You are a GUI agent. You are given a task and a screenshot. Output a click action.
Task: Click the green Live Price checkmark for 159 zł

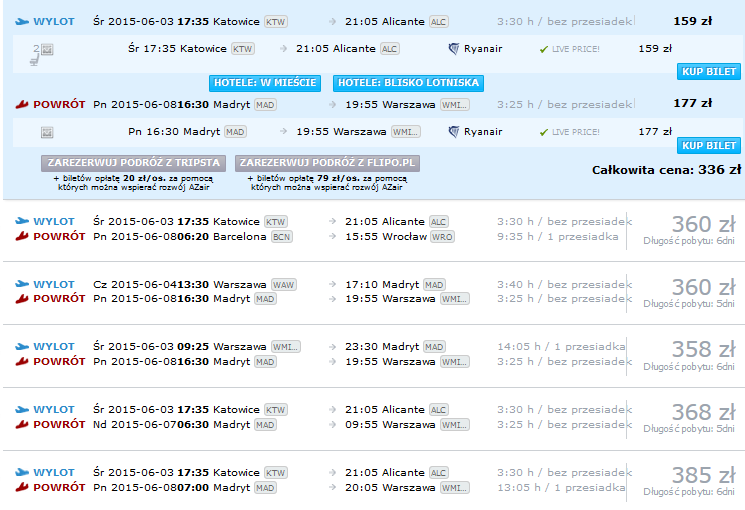point(544,49)
